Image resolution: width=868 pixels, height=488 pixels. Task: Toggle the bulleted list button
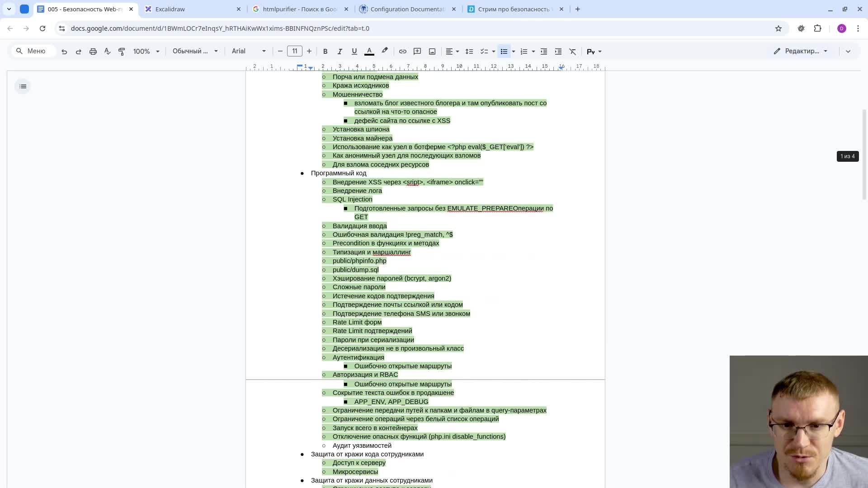tap(504, 52)
